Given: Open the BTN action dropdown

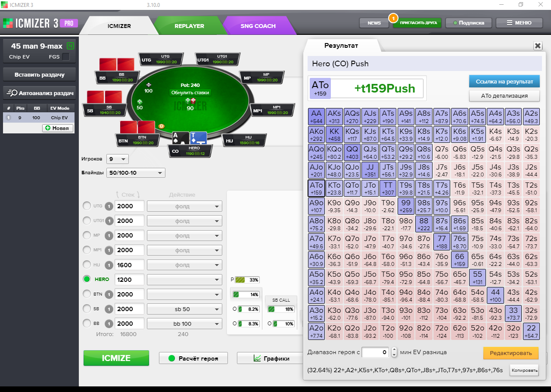Looking at the screenshot, I should click(x=184, y=294).
